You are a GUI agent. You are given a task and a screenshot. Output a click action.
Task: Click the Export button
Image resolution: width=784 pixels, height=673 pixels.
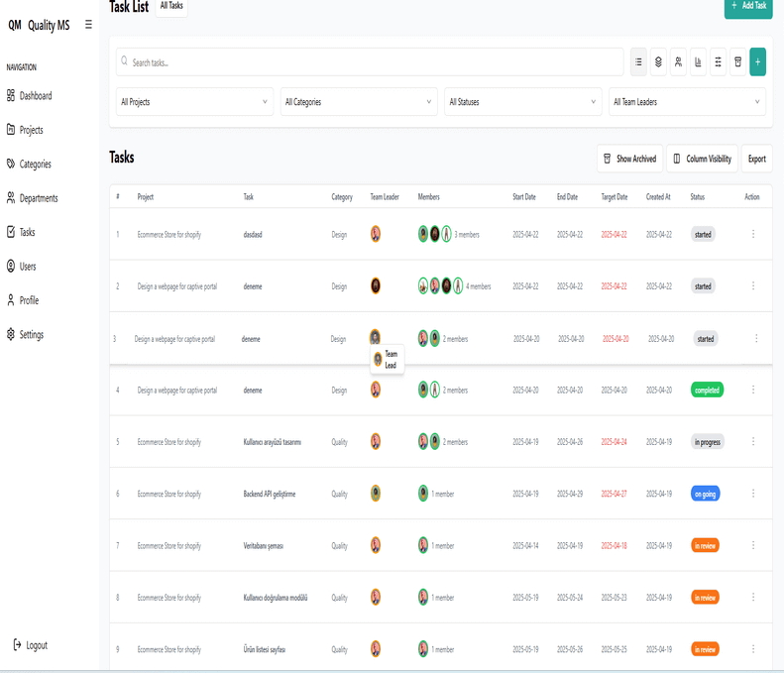[756, 159]
